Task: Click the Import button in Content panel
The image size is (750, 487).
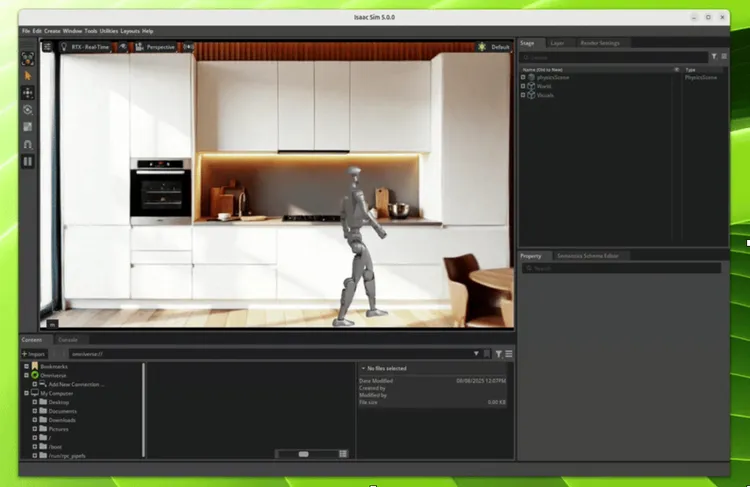Action: click(x=34, y=354)
